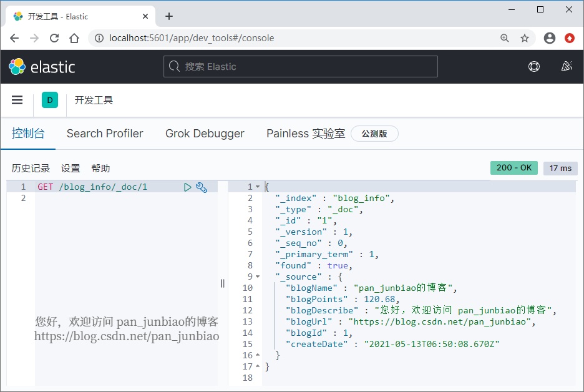Click the "createDate" timestamp line

click(392, 344)
